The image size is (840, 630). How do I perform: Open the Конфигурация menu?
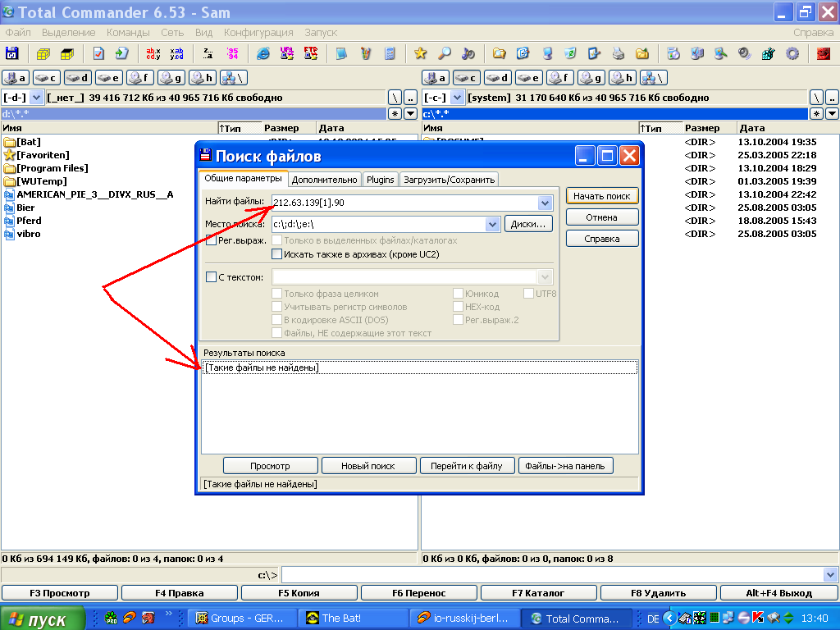258,33
